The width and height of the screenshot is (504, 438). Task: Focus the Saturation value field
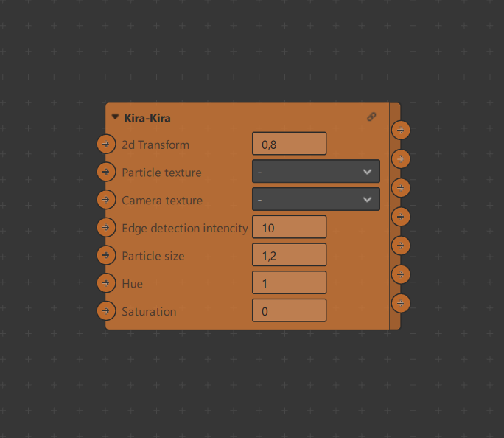coord(290,310)
